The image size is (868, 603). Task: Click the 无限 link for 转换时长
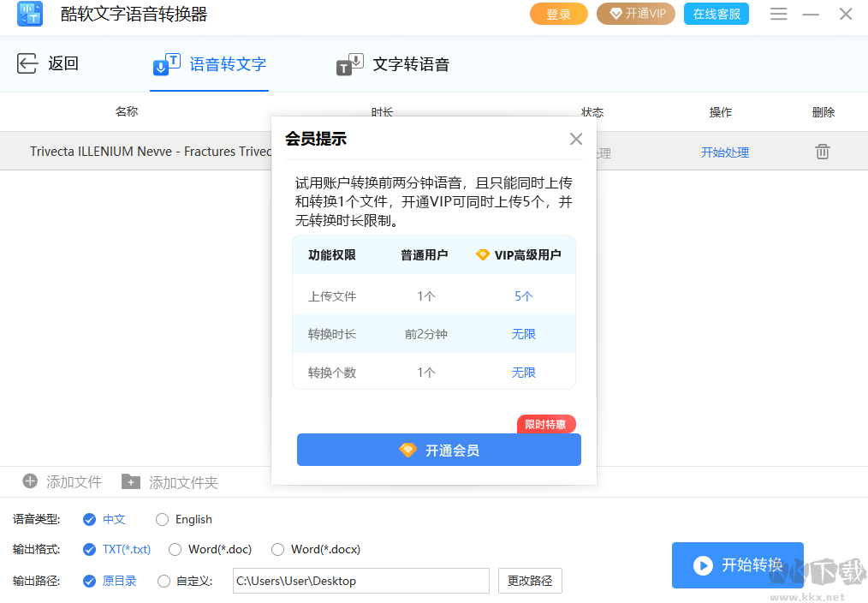[523, 334]
